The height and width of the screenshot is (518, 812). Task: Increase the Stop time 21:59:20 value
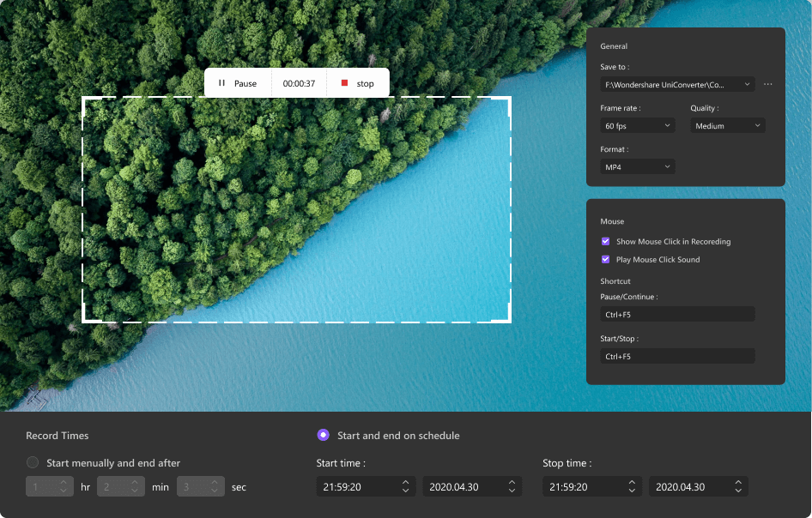click(632, 482)
